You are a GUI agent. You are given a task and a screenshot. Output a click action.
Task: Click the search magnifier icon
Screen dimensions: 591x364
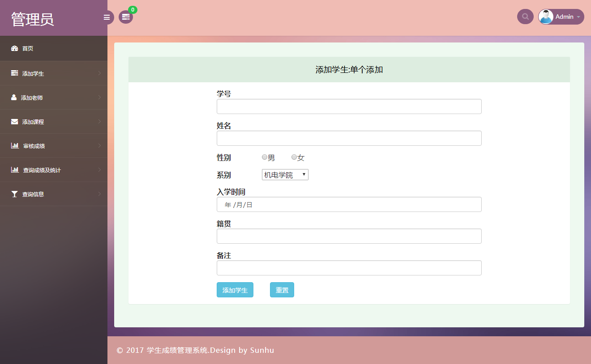525,17
